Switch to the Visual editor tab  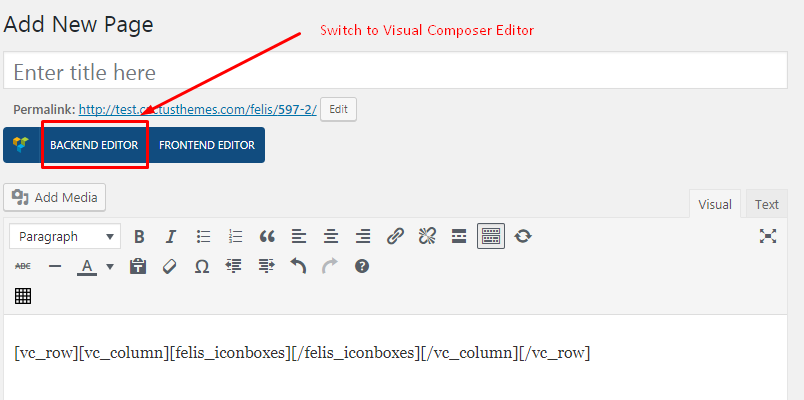(x=714, y=204)
